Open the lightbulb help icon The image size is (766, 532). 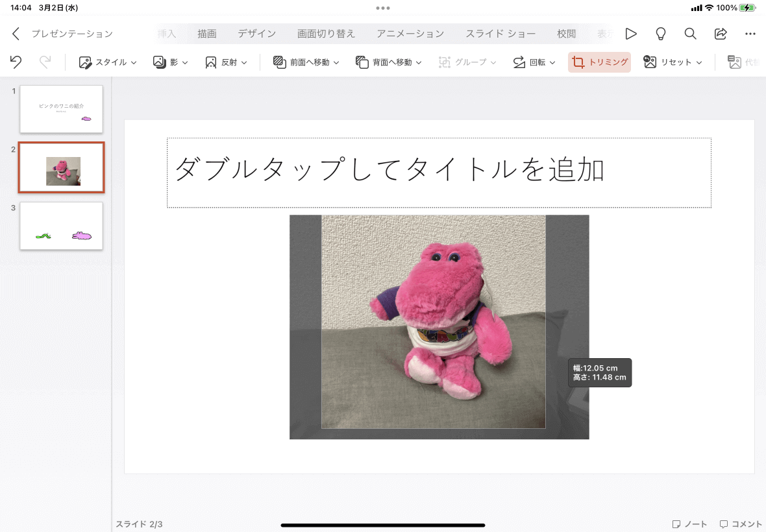click(x=660, y=34)
